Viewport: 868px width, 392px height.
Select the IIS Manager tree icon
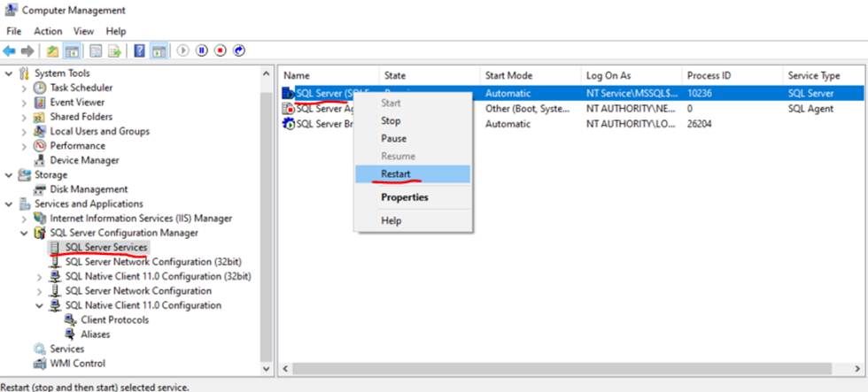pyautogui.click(x=40, y=219)
